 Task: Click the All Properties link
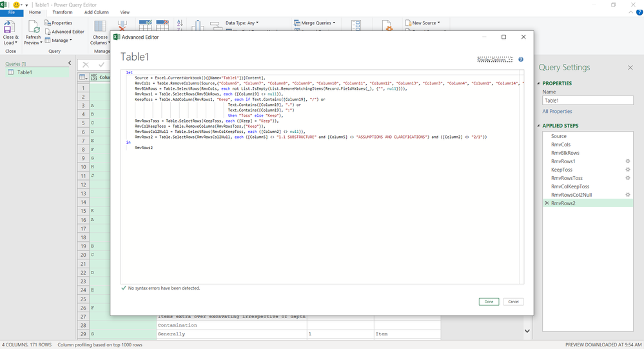557,112
